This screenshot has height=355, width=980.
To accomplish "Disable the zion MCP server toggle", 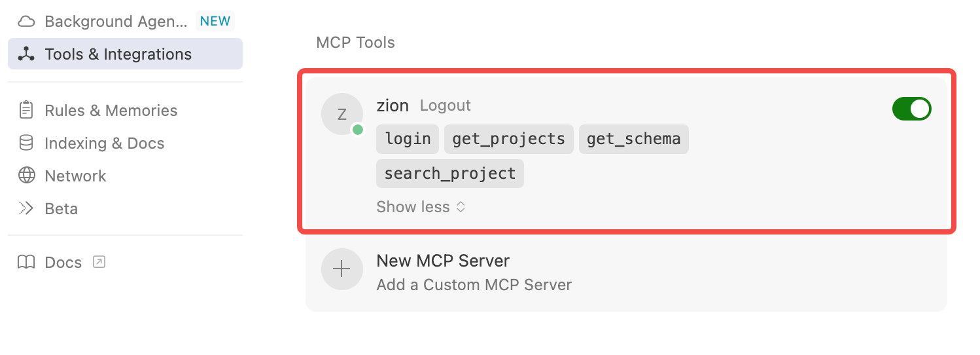I will 912,109.
